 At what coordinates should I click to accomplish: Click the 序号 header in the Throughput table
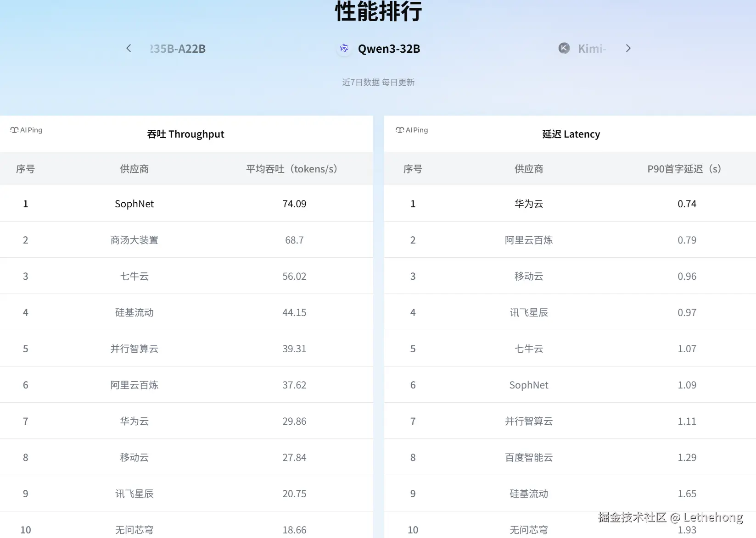(x=25, y=169)
